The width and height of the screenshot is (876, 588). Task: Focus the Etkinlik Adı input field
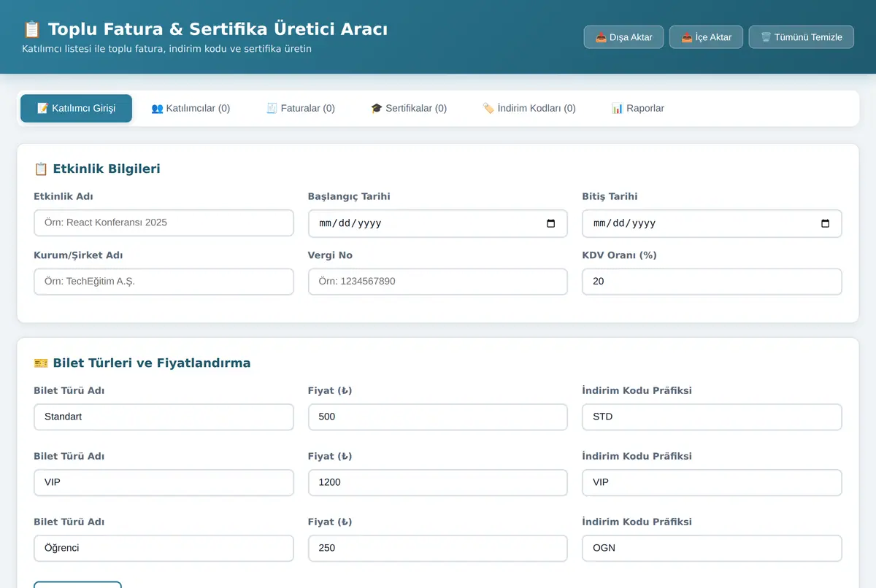164,223
